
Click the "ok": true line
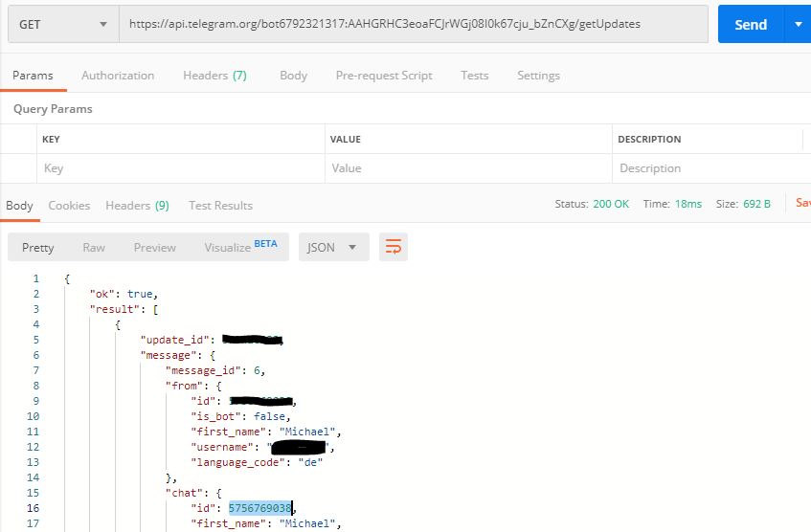[x=124, y=294]
